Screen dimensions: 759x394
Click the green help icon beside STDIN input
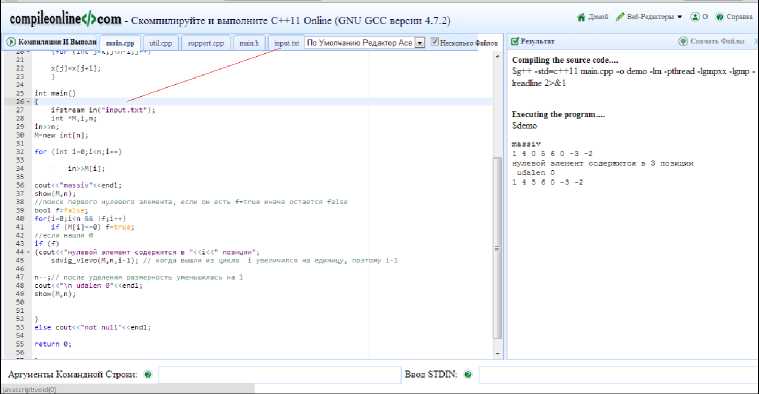pos(468,374)
